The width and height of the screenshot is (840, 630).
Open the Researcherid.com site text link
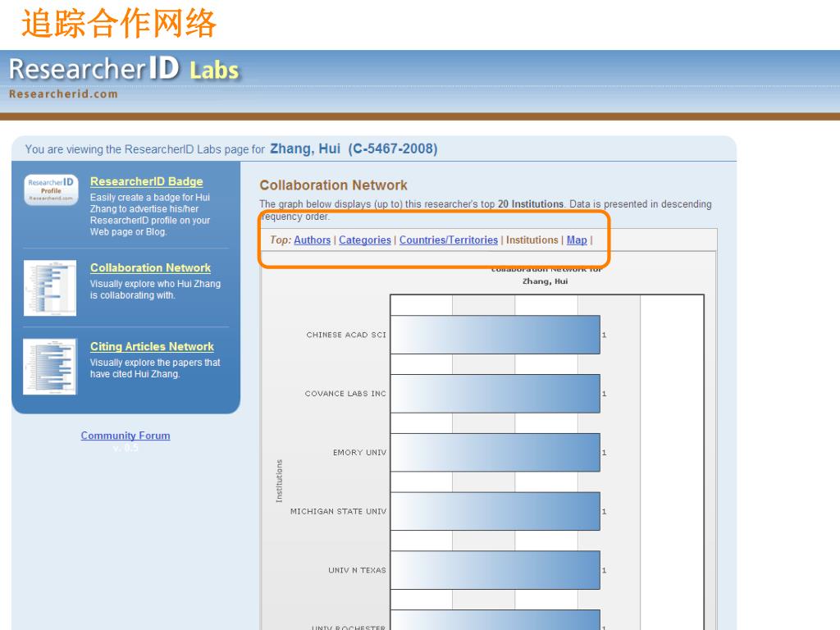pyautogui.click(x=63, y=94)
